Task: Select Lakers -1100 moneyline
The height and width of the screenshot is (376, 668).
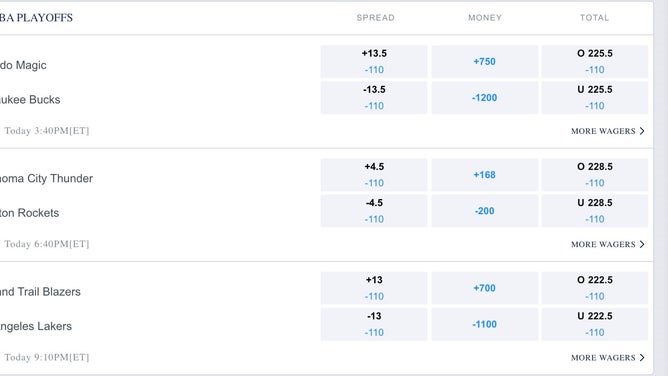Action: pos(484,324)
